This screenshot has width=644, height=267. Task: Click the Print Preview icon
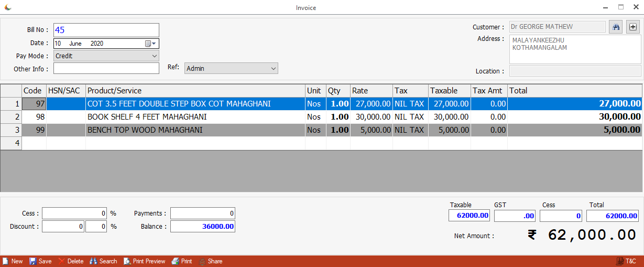[127, 261]
